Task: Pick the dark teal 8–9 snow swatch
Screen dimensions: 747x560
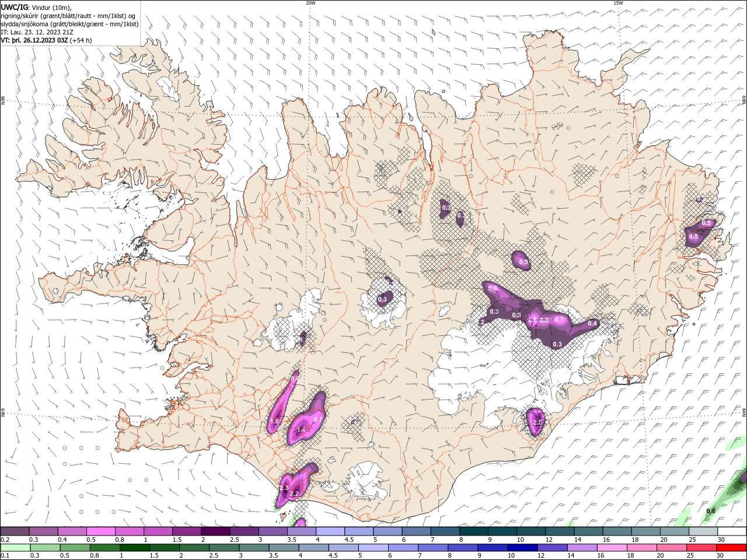Action: pyautogui.click(x=473, y=531)
